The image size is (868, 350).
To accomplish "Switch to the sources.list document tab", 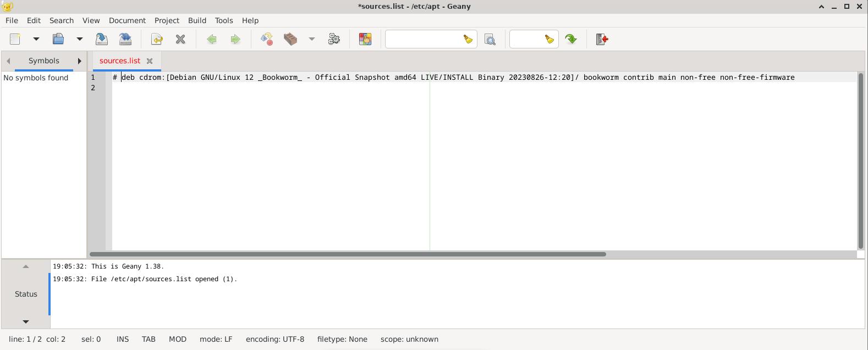I will 120,61.
